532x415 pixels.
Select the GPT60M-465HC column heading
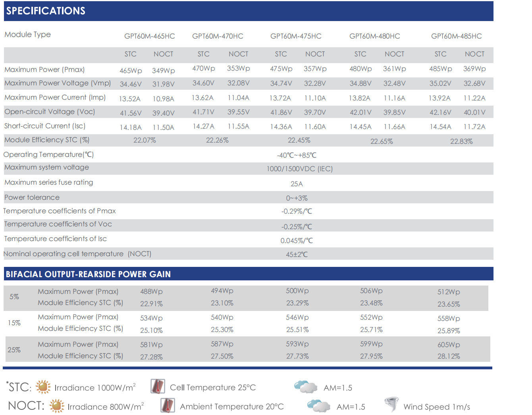click(149, 36)
